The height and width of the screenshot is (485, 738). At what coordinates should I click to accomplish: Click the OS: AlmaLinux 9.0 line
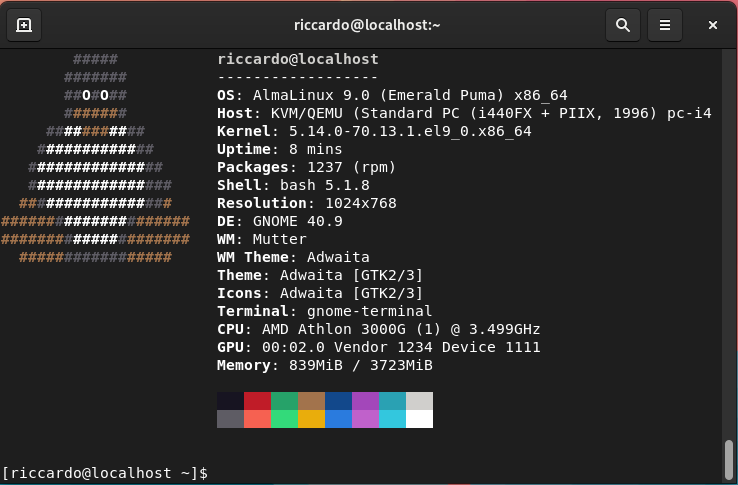pyautogui.click(x=392, y=95)
